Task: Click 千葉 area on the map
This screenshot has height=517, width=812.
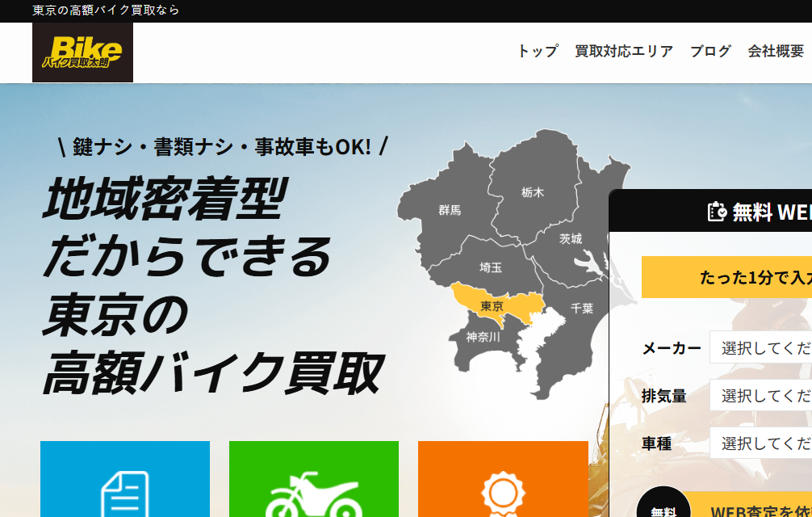Action: (582, 308)
